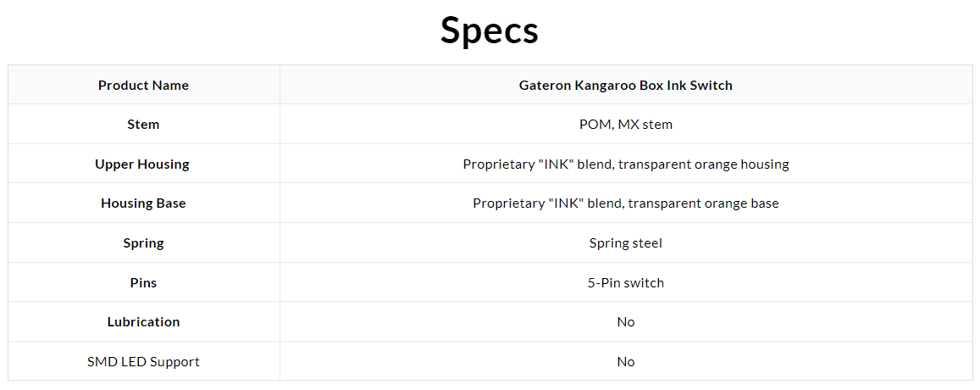
Task: Click the Specs heading
Action: coord(490,31)
